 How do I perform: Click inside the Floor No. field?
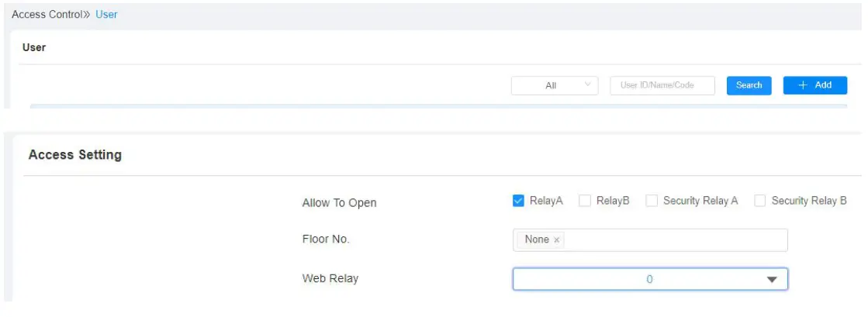point(650,240)
